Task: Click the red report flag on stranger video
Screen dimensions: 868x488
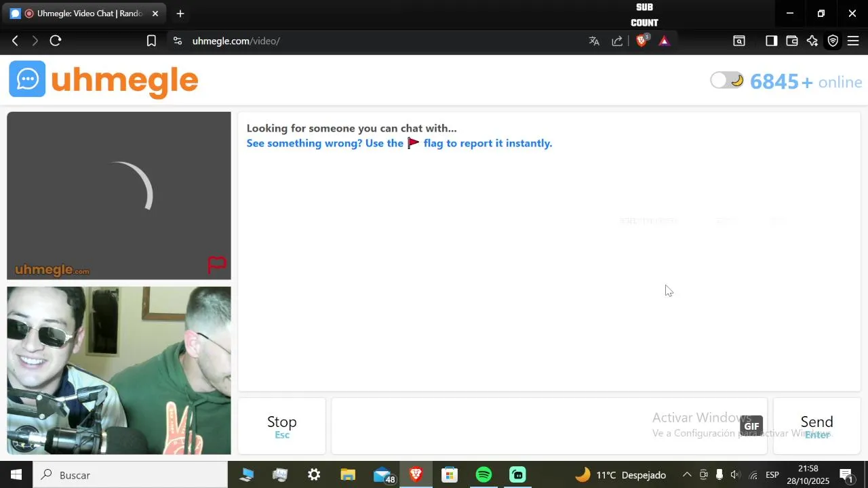Action: click(x=217, y=264)
